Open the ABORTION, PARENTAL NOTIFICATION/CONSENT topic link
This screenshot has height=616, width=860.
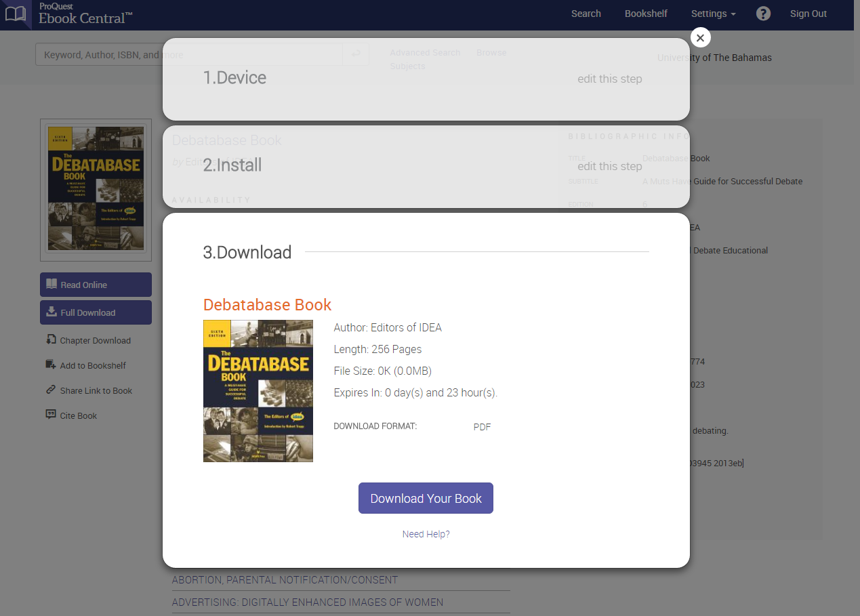point(285,579)
